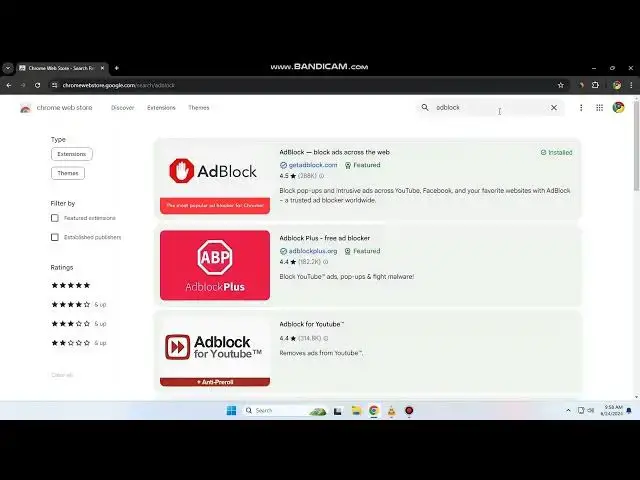Click the search magnifier icon in store
This screenshot has height=480, width=640.
425,107
